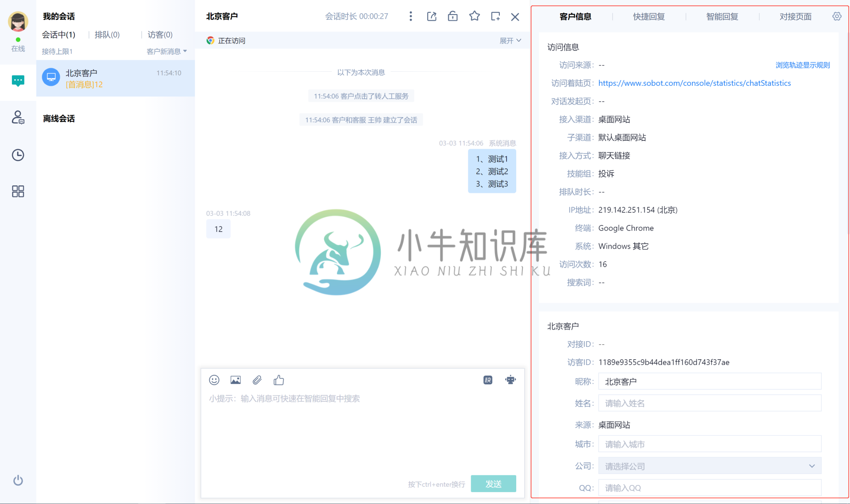Focus the message input text area
850x504 pixels.
(362, 431)
